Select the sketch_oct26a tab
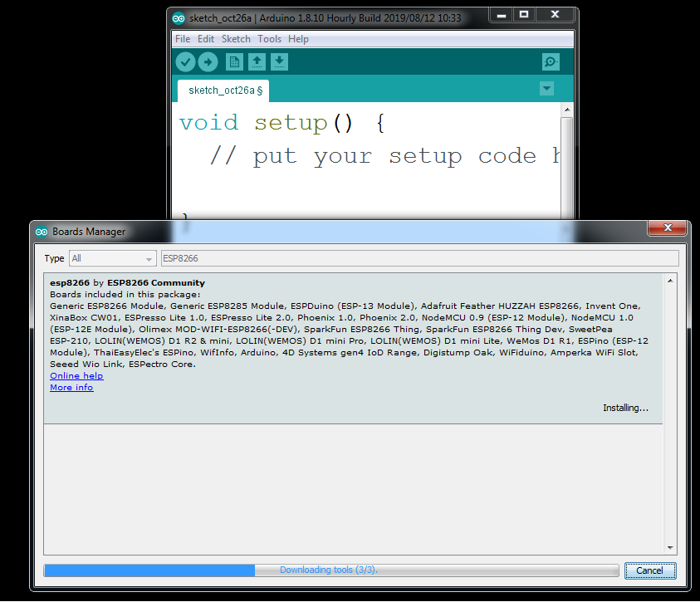The width and height of the screenshot is (700, 602). [223, 91]
